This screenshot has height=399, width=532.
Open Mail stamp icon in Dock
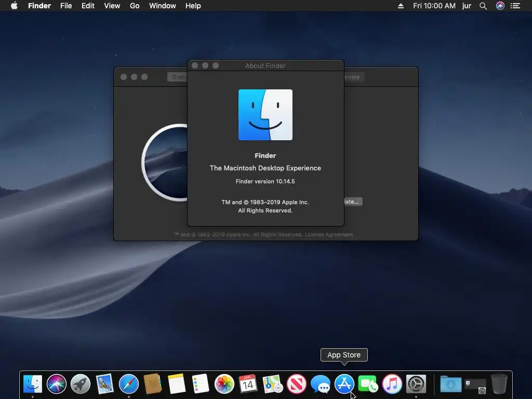[104, 384]
